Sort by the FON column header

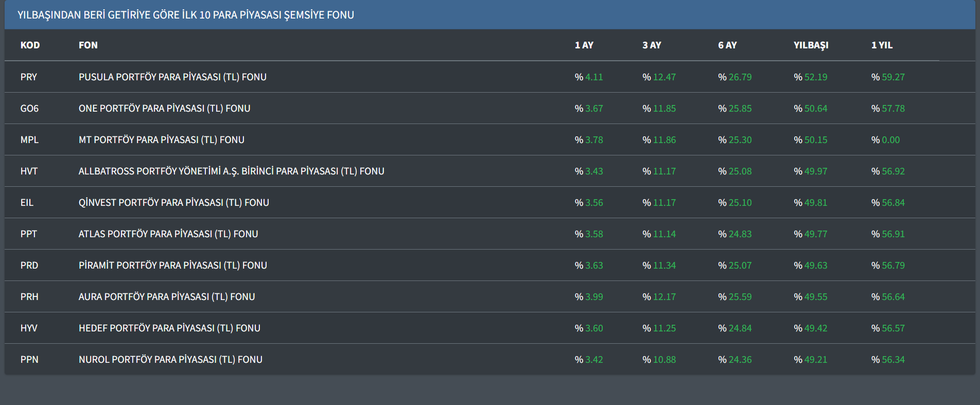tap(88, 45)
